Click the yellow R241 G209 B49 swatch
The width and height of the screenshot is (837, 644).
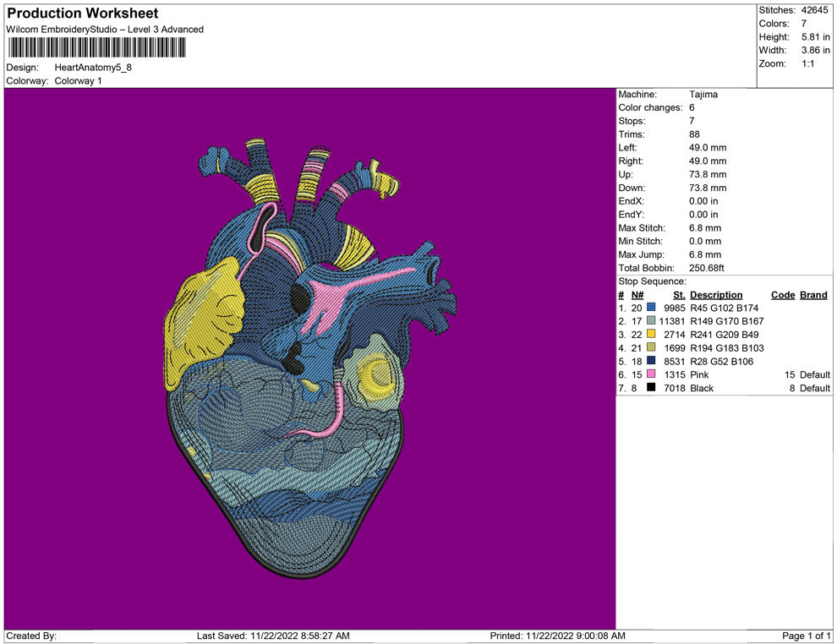[651, 334]
